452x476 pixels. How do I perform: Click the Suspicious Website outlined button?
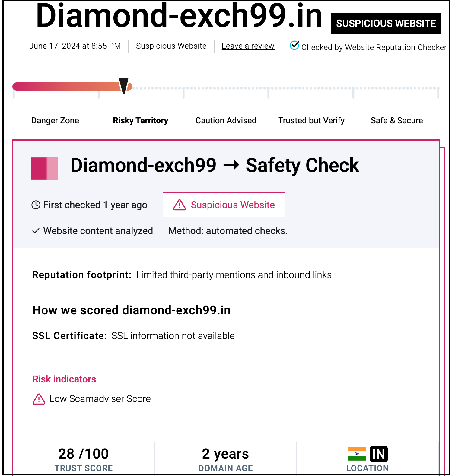pos(224,205)
